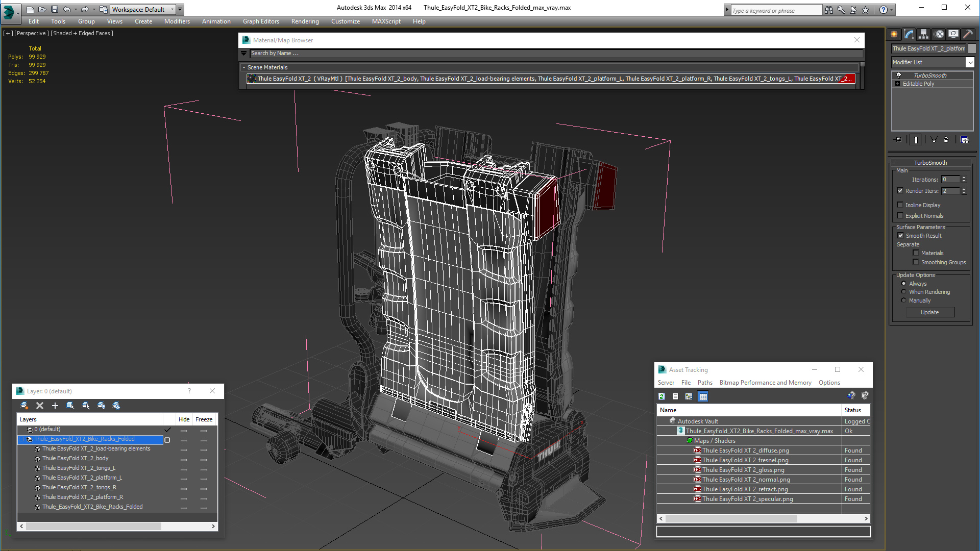Expand the Editable Poly plus sign in stack
The width and height of the screenshot is (980, 551).
pos(898,84)
